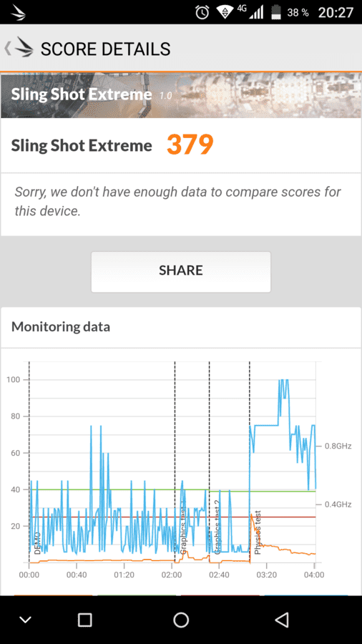Tap the orange 379 score

coord(190,145)
